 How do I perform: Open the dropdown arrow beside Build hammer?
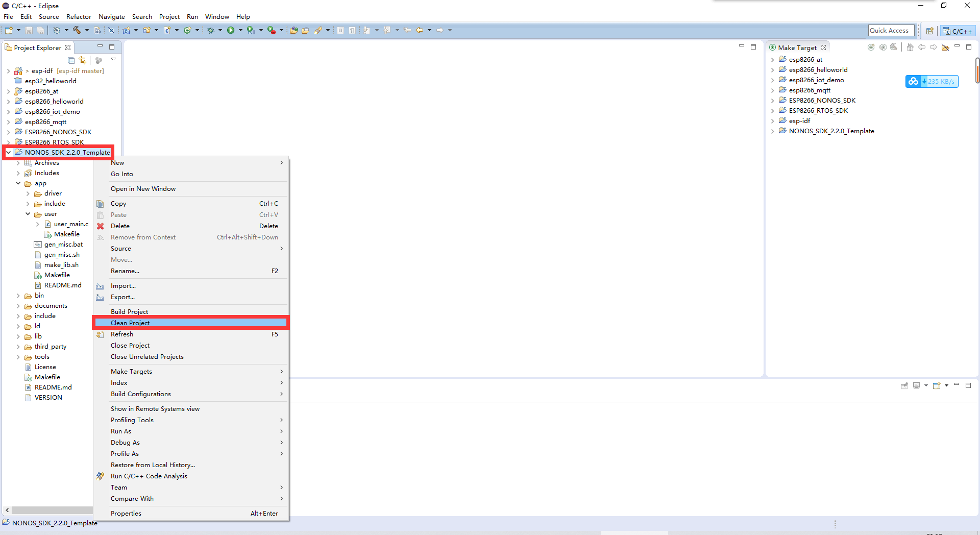click(87, 30)
